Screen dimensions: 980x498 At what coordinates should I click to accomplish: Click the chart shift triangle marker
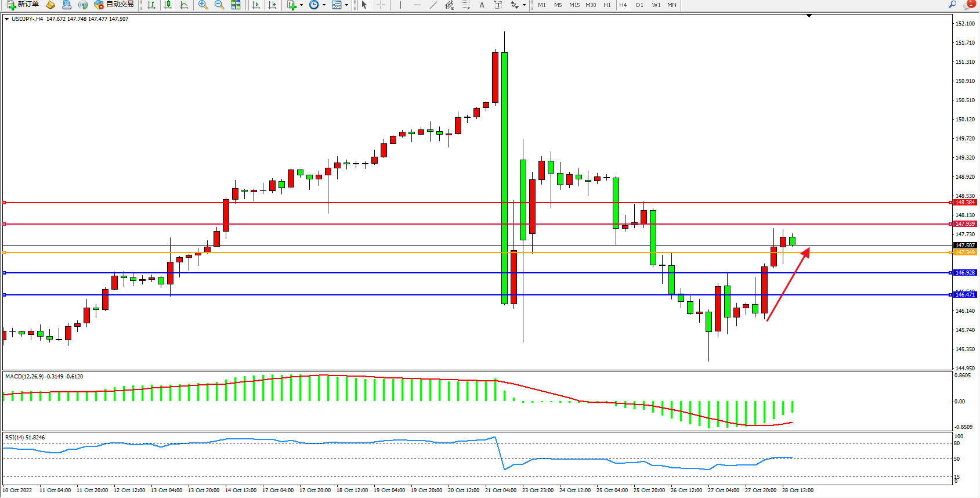pos(809,16)
